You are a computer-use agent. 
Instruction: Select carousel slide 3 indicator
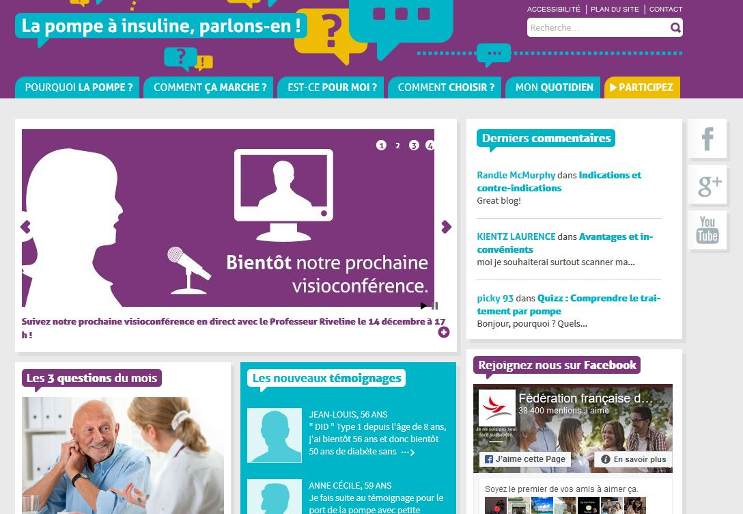coord(414,145)
